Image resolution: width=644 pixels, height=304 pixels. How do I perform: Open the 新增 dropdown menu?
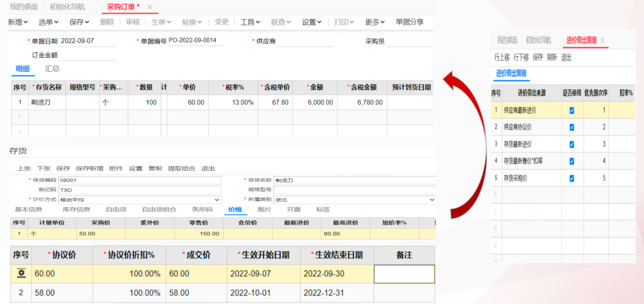(18, 22)
